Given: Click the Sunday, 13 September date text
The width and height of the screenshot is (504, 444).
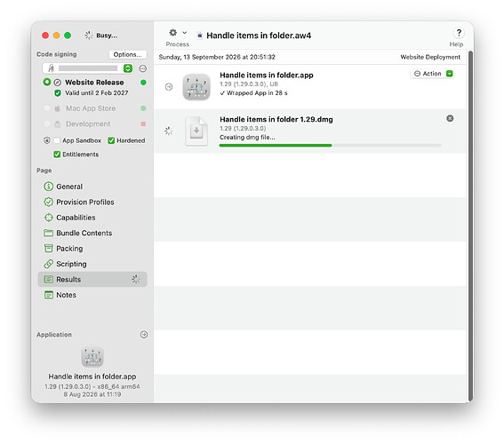Looking at the screenshot, I should coord(217,57).
